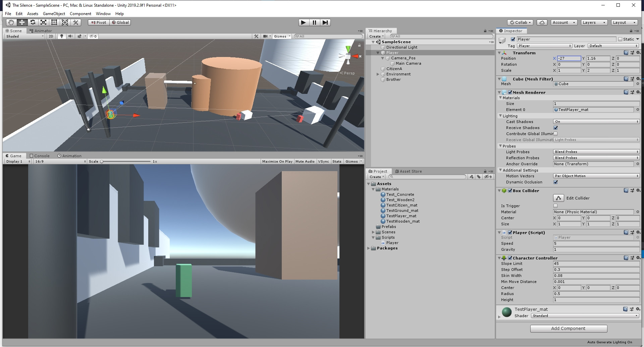Image resolution: width=644 pixels, height=347 pixels.
Task: Click the Add Component button
Action: tap(569, 329)
